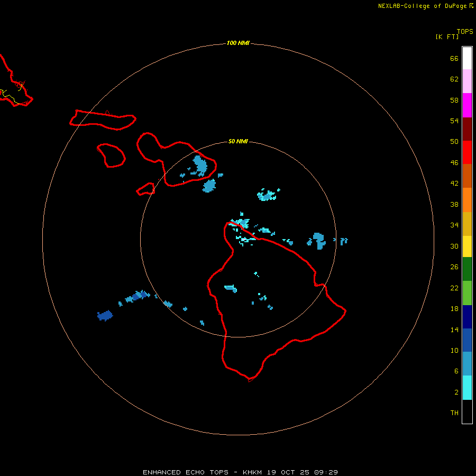The height and width of the screenshot is (476, 476).
Task: Click the bright yellow legend band
Action: pyautogui.click(x=467, y=246)
